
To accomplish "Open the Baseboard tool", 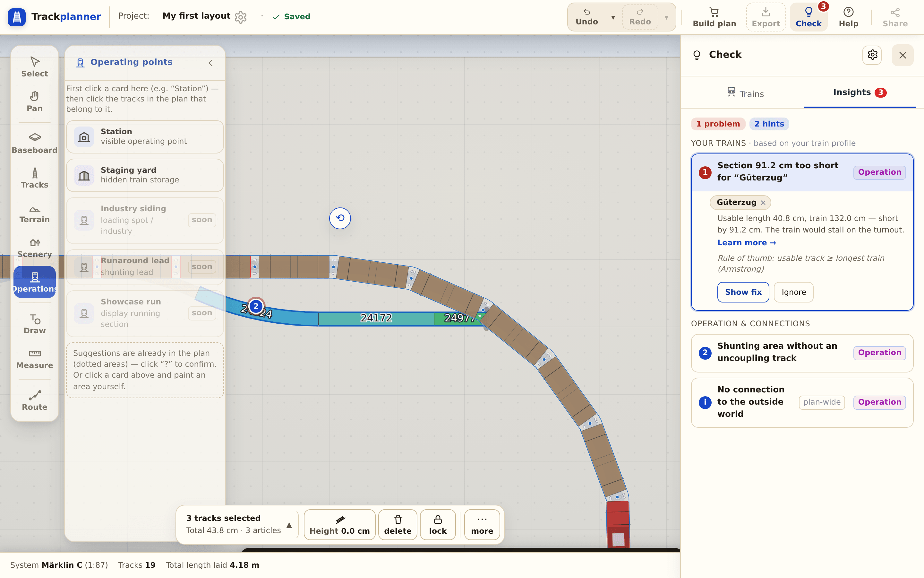I will (34, 143).
